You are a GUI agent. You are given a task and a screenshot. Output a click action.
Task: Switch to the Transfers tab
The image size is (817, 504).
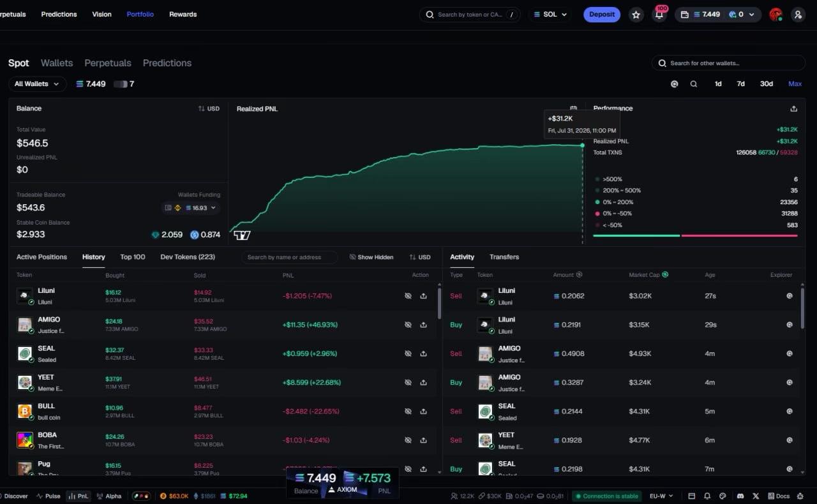[504, 257]
